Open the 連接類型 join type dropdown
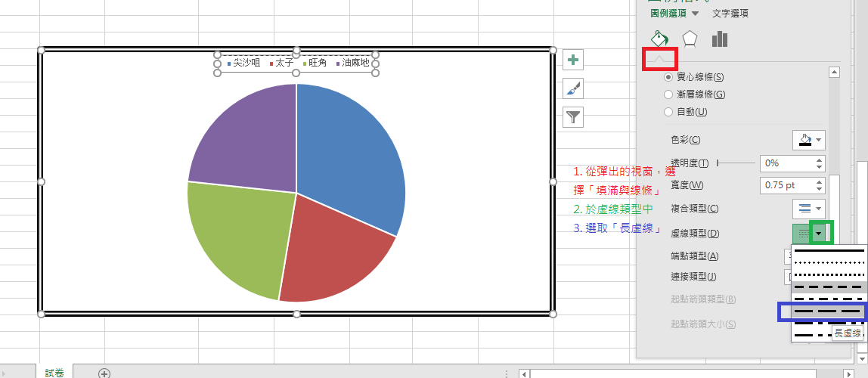 click(789, 277)
